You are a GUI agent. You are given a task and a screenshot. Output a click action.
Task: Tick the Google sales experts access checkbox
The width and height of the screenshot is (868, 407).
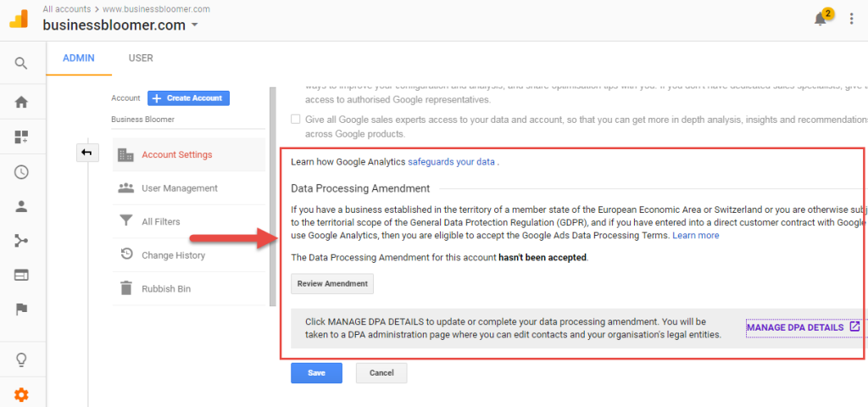coord(296,119)
